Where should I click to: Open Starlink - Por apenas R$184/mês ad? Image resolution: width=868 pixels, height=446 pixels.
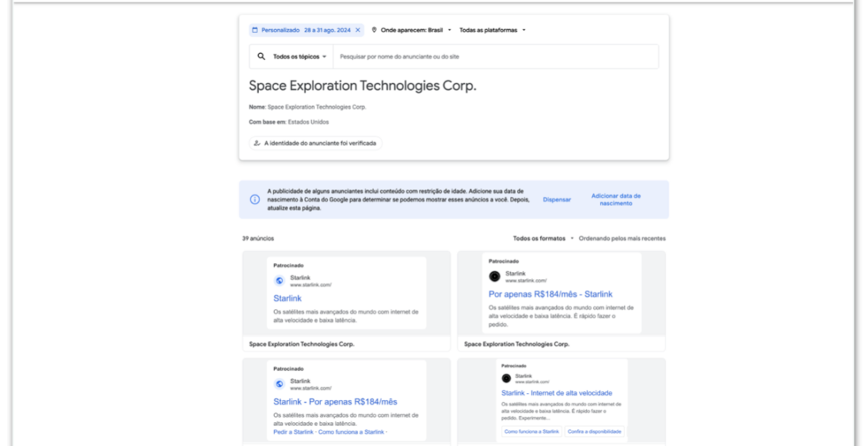pos(335,401)
